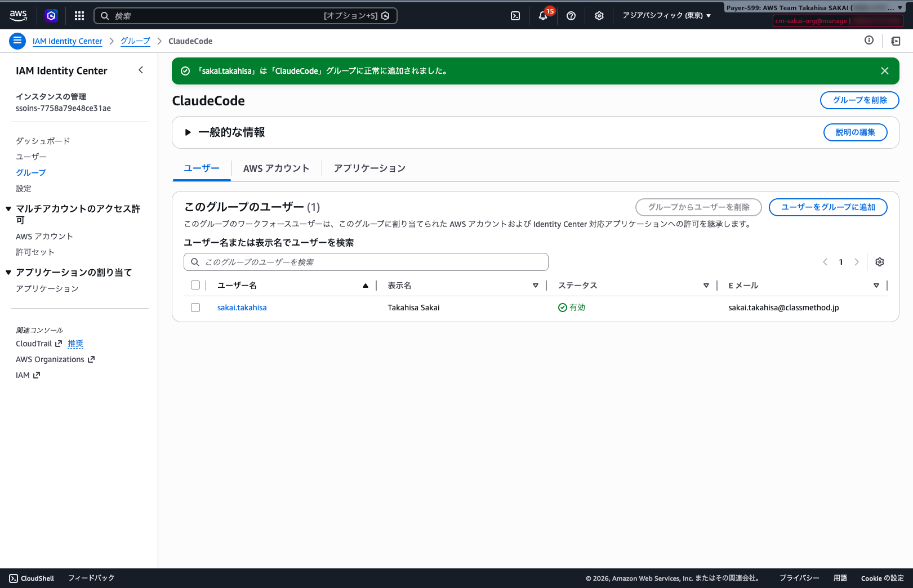
Task: Switch to the アプリケーション tab
Action: pos(369,168)
